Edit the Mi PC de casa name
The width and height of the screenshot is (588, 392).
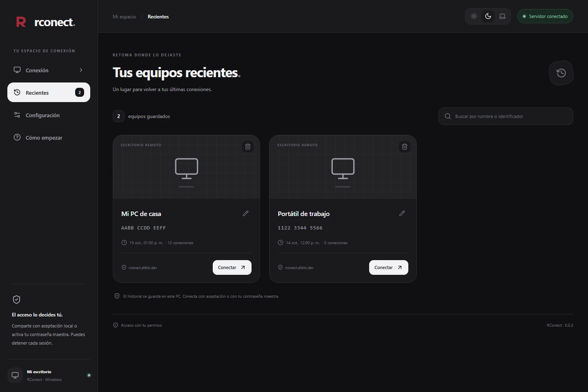(x=245, y=213)
